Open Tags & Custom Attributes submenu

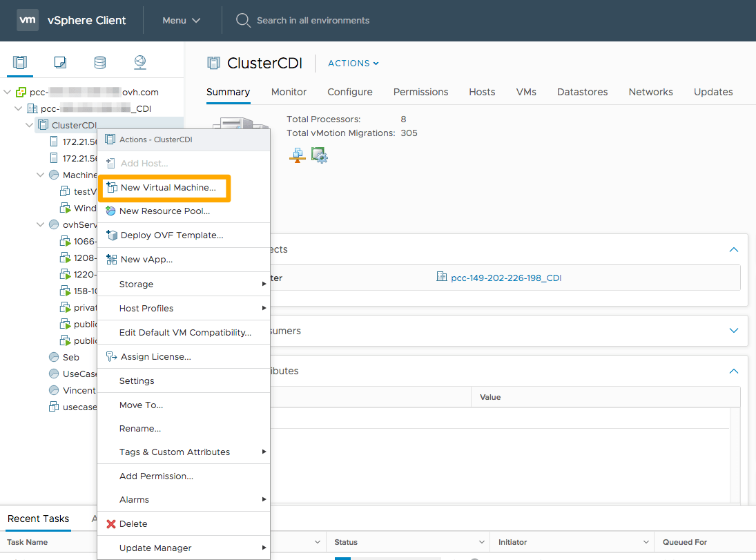(184, 452)
